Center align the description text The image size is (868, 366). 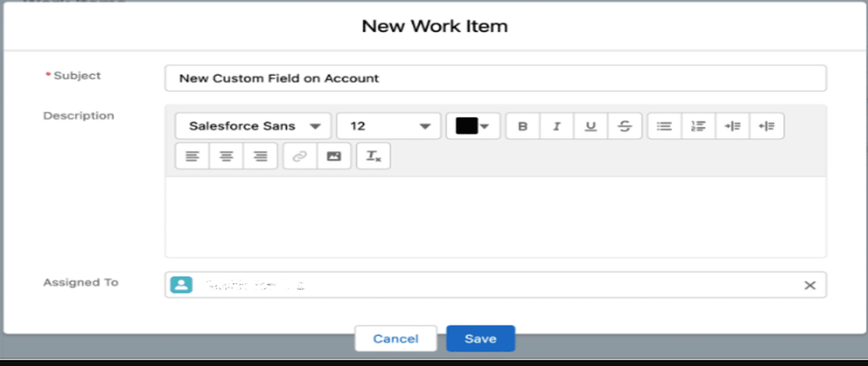point(227,156)
